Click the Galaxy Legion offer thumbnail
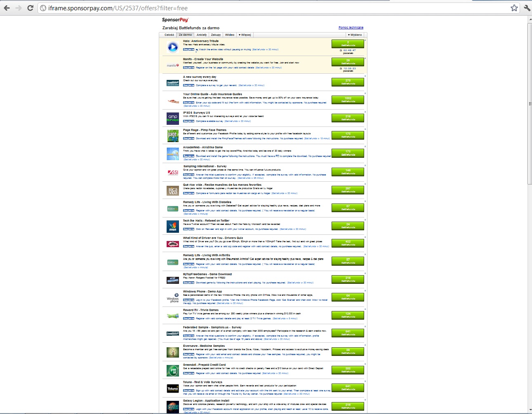532x414 pixels. [x=173, y=407]
